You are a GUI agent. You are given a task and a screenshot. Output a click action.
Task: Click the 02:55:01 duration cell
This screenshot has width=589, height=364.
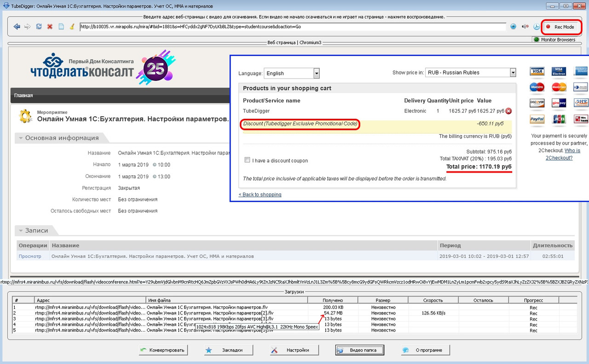552,256
